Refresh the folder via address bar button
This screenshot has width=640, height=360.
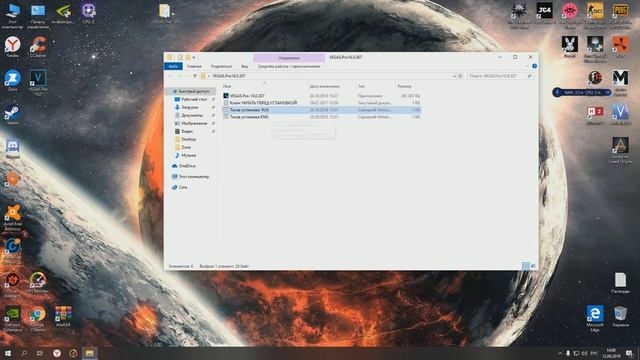(460, 76)
